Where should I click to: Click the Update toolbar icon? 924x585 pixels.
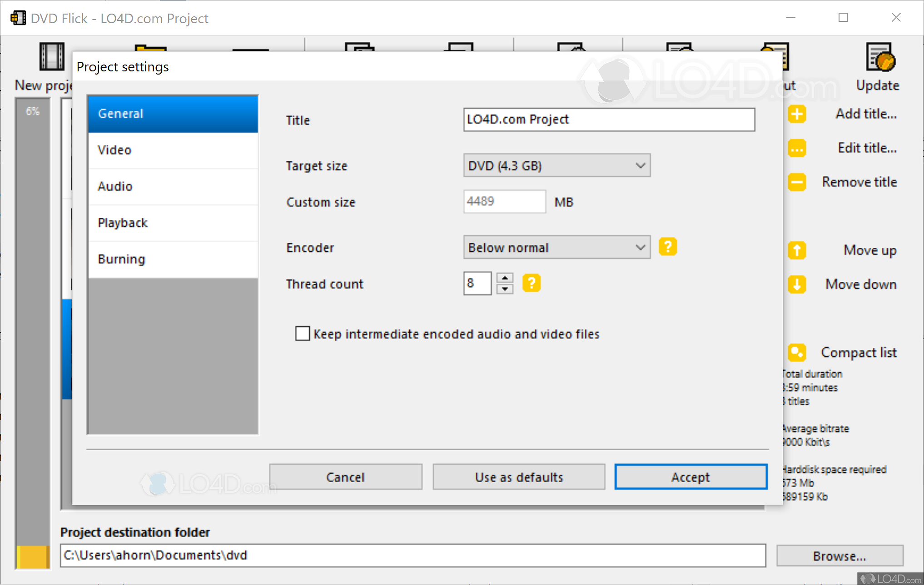pos(880,58)
